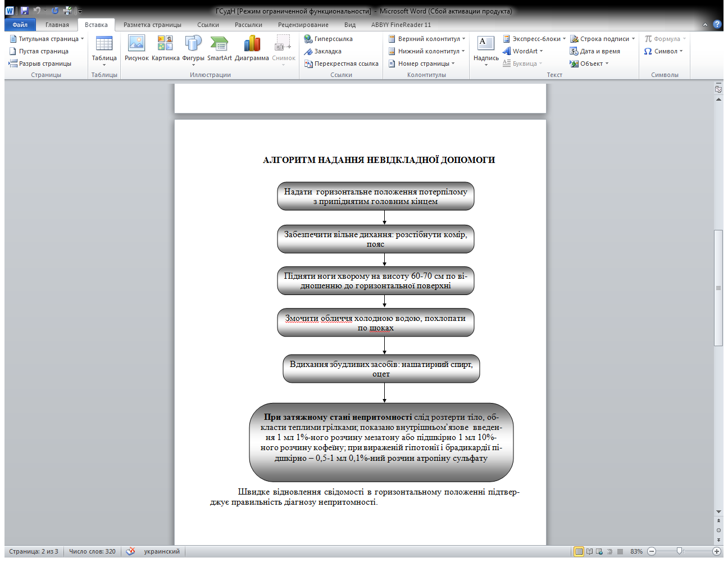Open the Разметка страницы tab

point(152,25)
